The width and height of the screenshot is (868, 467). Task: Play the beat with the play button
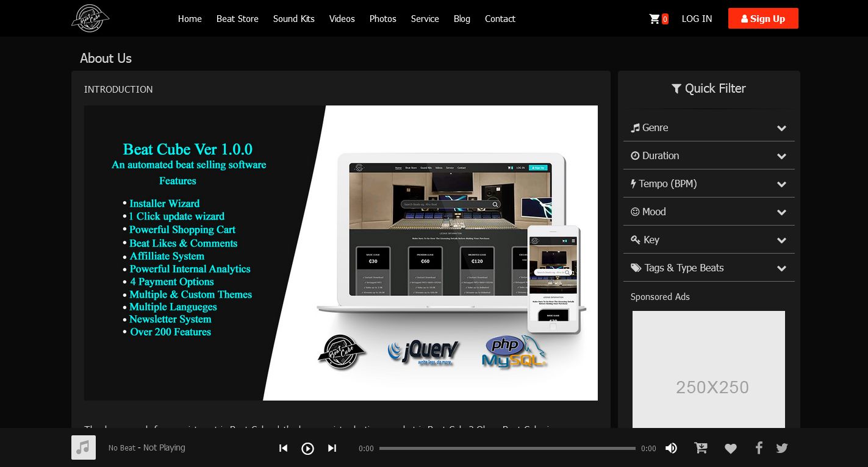coord(308,448)
